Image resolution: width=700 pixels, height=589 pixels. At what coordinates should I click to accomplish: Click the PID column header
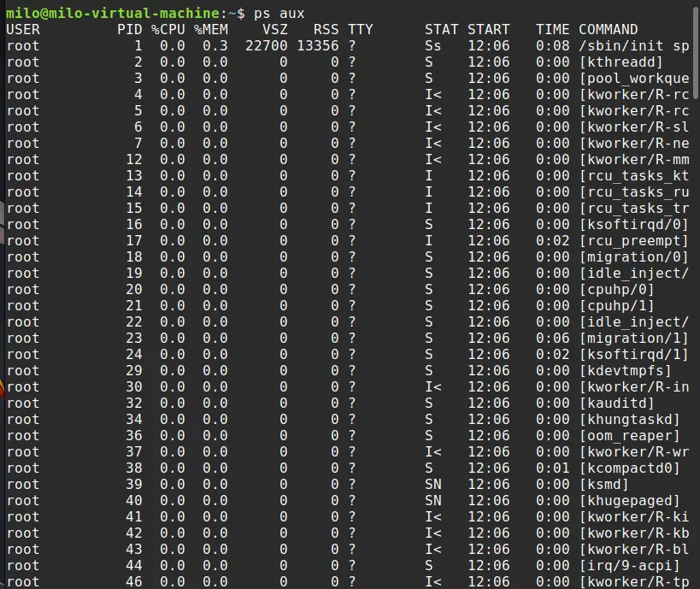tap(130, 29)
